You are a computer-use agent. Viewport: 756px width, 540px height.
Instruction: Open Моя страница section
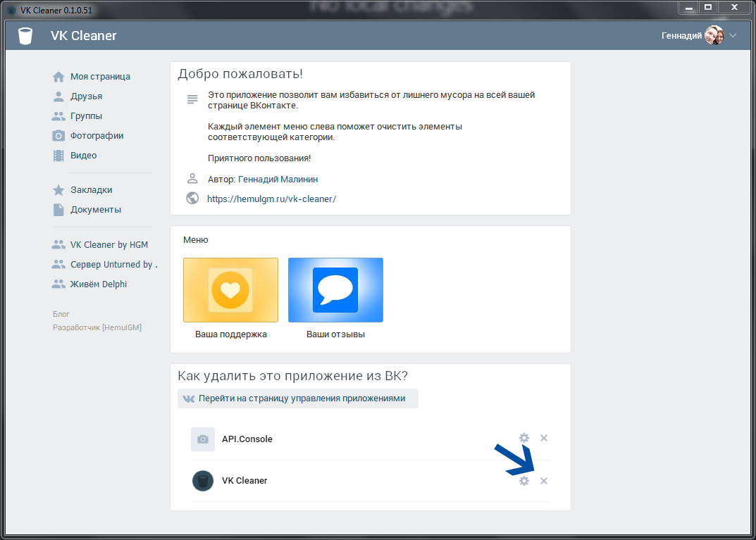[100, 77]
